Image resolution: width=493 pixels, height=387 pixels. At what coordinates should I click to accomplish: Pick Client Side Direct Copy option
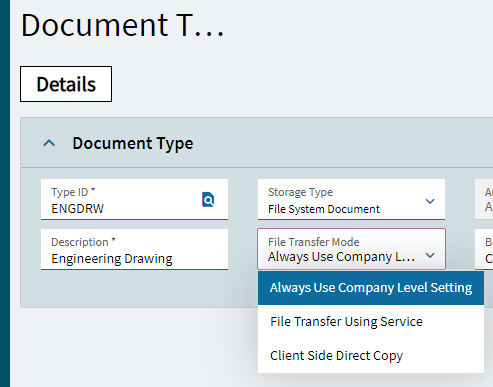click(x=371, y=356)
